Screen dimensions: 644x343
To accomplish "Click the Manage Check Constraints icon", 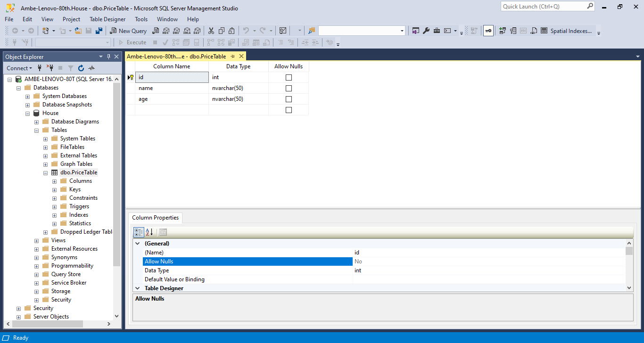I will point(544,31).
